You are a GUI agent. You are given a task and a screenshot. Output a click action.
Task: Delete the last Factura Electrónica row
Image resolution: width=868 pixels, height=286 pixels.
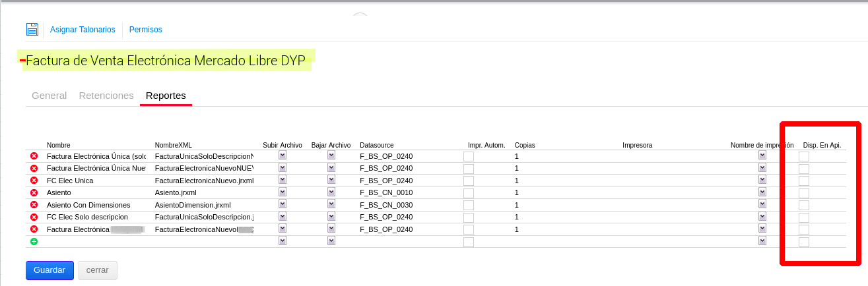[x=34, y=229]
